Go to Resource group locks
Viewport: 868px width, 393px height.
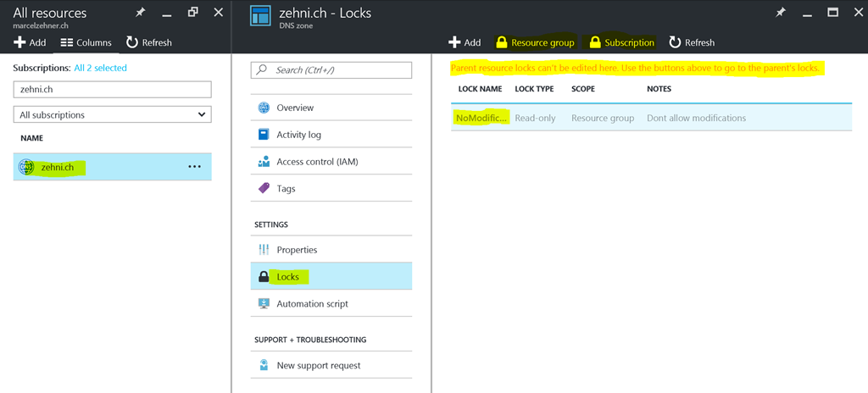pos(535,42)
